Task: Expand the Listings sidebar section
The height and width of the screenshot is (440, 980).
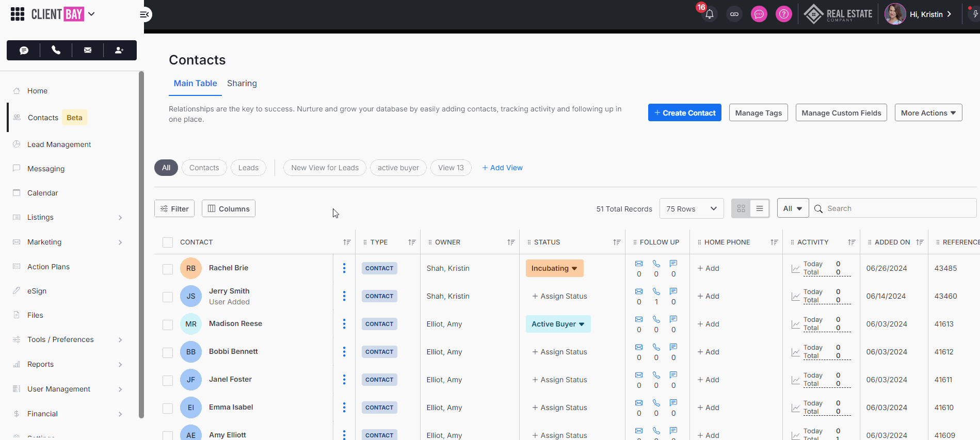Action: (x=120, y=218)
